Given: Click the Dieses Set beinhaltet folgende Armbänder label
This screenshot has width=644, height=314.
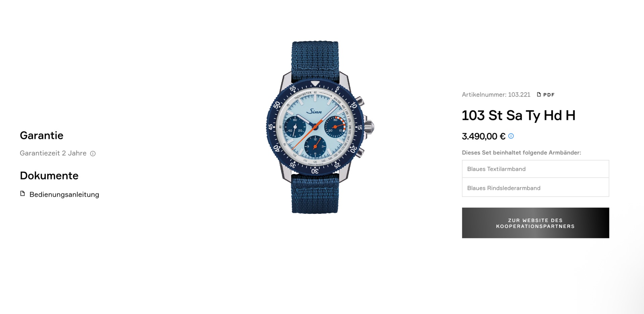Looking at the screenshot, I should click(521, 152).
